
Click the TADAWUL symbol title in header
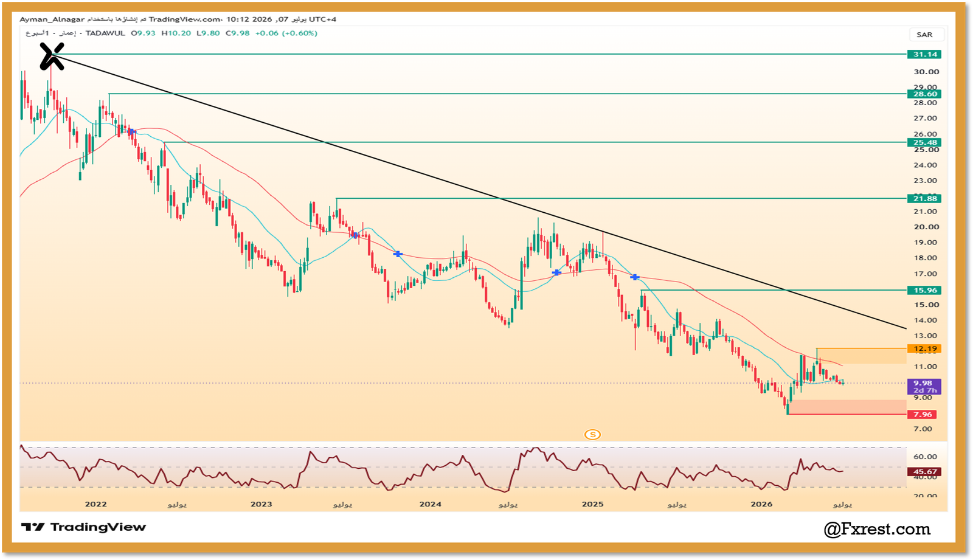pos(105,33)
